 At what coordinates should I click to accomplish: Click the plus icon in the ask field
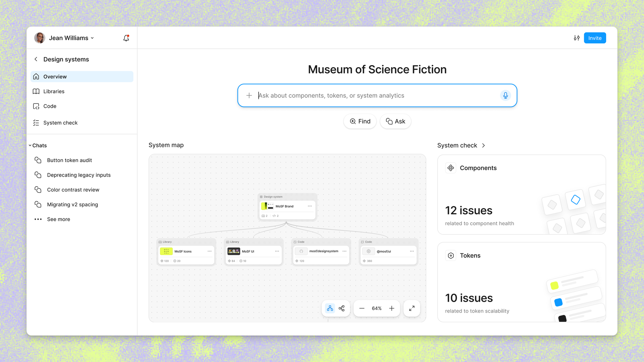249,95
